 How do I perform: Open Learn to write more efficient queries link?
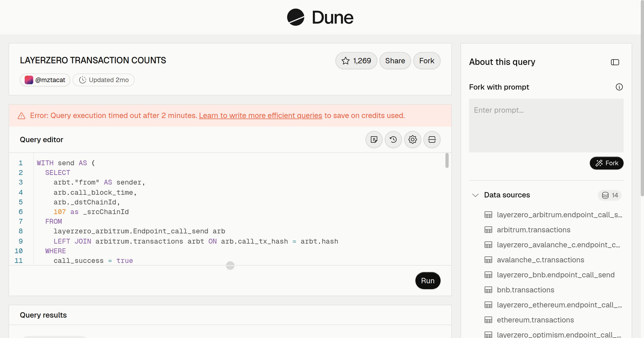pyautogui.click(x=261, y=115)
